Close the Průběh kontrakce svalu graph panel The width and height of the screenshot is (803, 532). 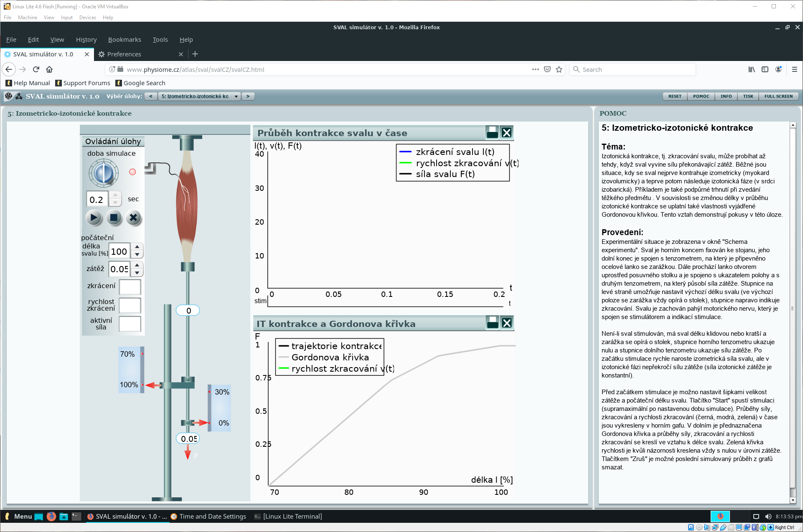[507, 133]
